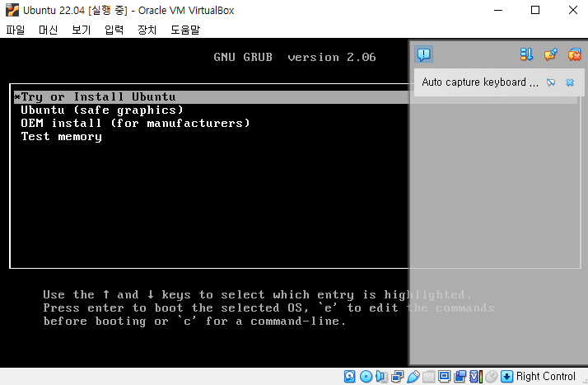The image size is (588, 385).
Task: Grab the window resize grip
Action: point(584,381)
